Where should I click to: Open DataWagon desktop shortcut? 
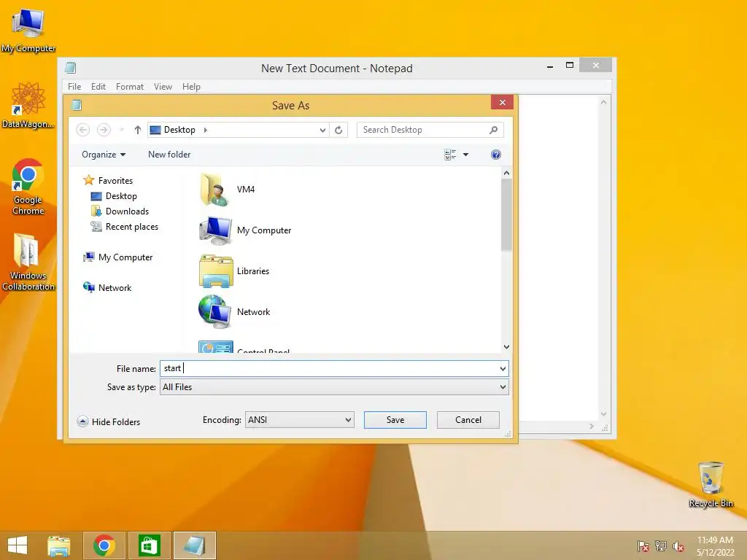[x=28, y=106]
